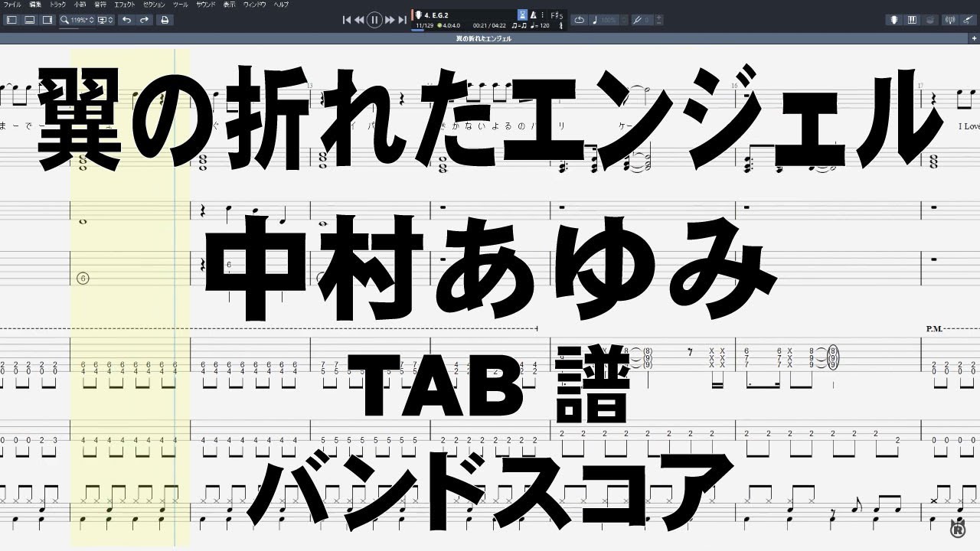Open the F#5 chord and key display
The width and height of the screenshot is (980, 551).
coord(556,15)
